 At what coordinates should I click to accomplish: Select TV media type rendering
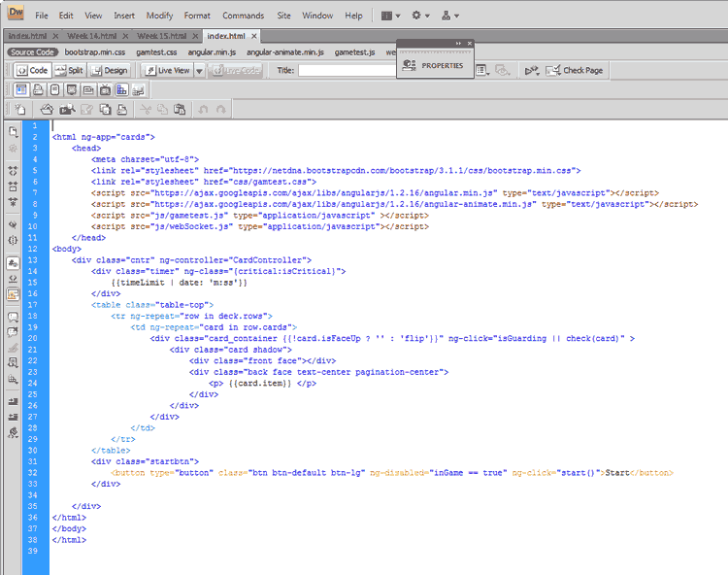pyautogui.click(x=106, y=89)
